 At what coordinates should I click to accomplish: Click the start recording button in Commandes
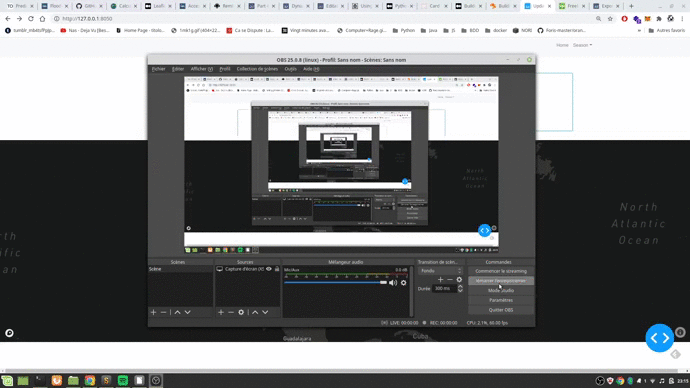(x=501, y=281)
